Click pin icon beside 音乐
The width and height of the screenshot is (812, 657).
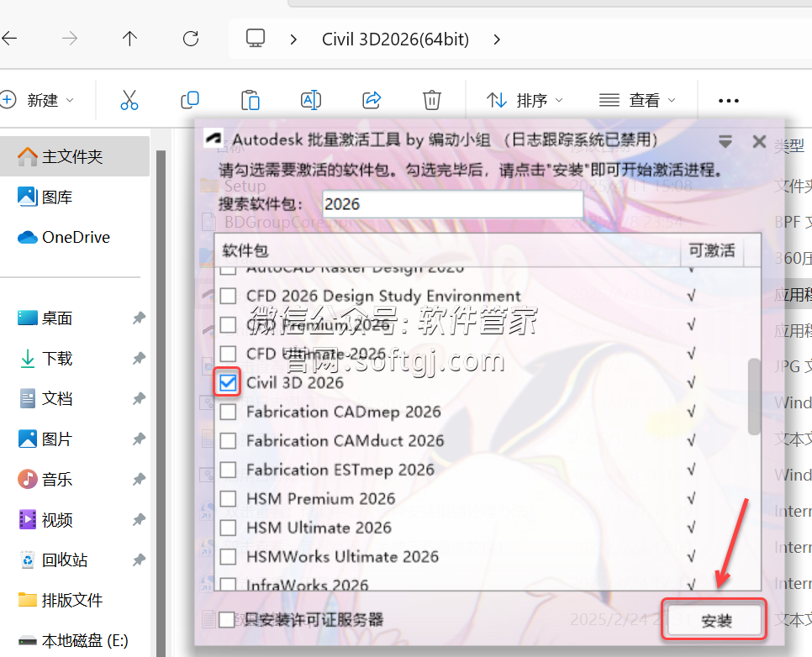[x=139, y=480]
